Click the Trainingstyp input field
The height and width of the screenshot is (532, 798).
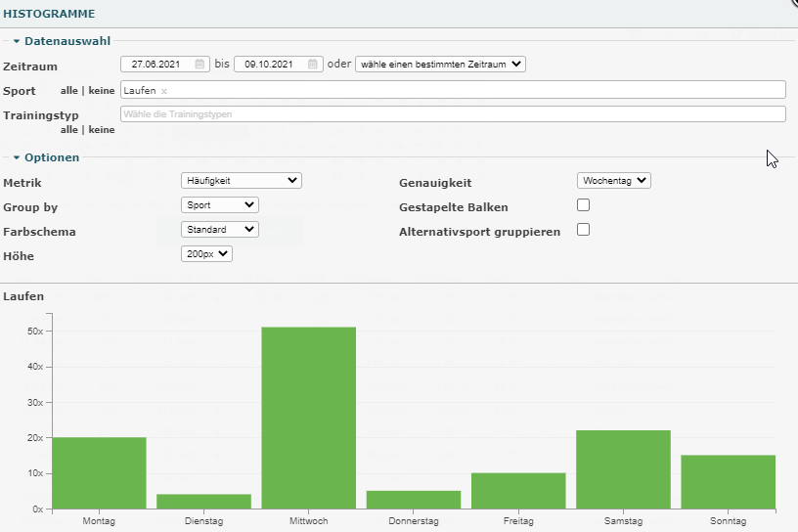point(453,114)
